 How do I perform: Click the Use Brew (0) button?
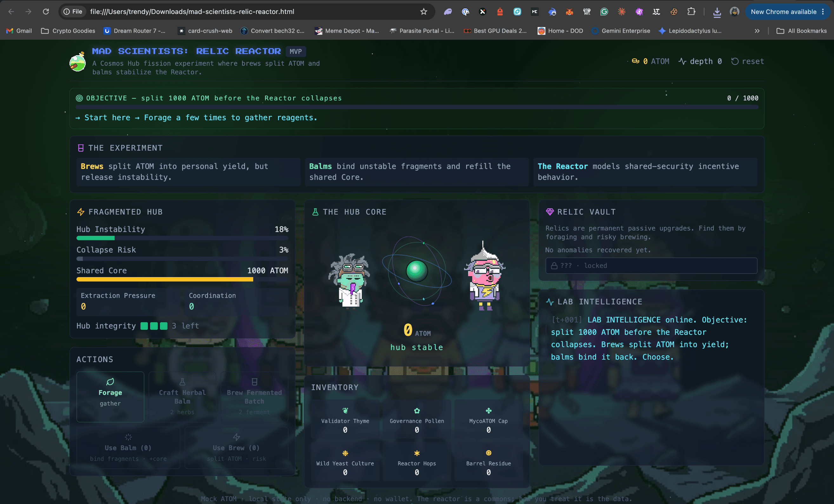(236, 448)
